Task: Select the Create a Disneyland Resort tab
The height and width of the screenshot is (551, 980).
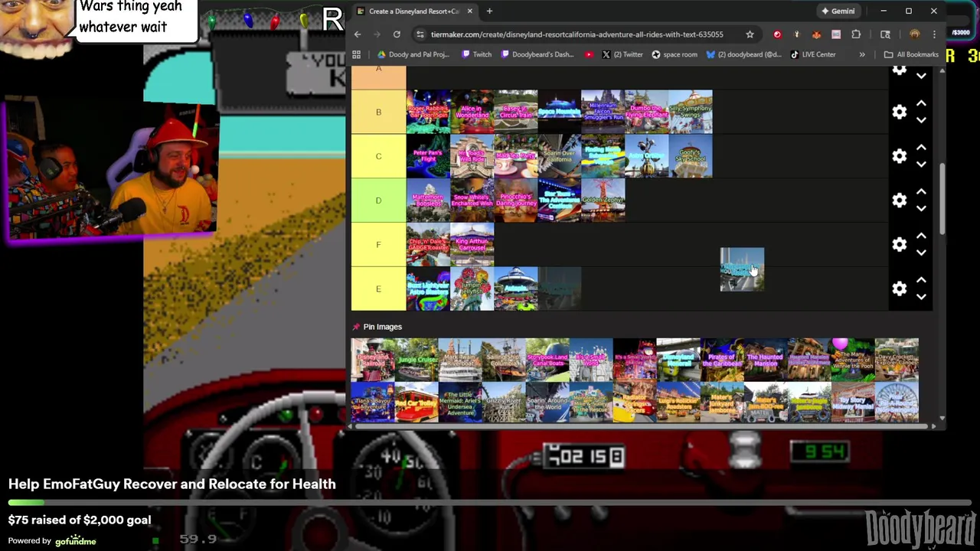Action: click(x=413, y=11)
